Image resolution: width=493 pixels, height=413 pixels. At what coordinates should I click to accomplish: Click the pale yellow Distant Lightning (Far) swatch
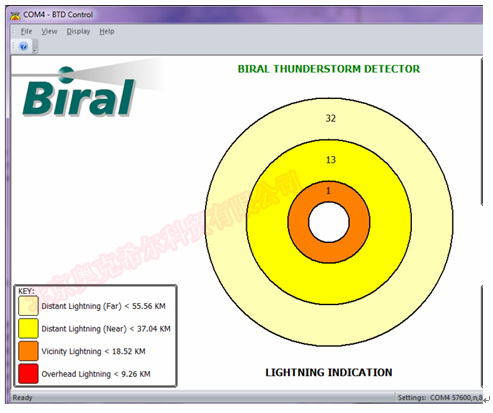pyautogui.click(x=28, y=306)
